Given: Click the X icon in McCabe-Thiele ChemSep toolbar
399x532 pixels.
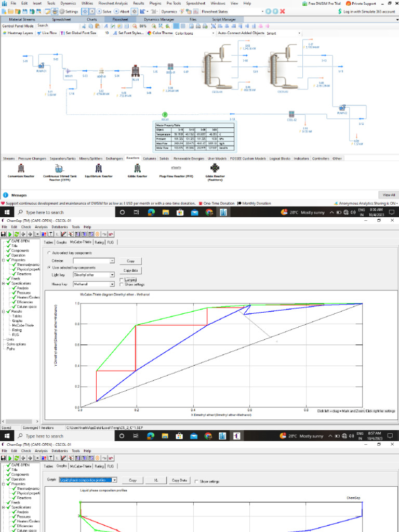Looking at the screenshot, I should click(37, 234).
